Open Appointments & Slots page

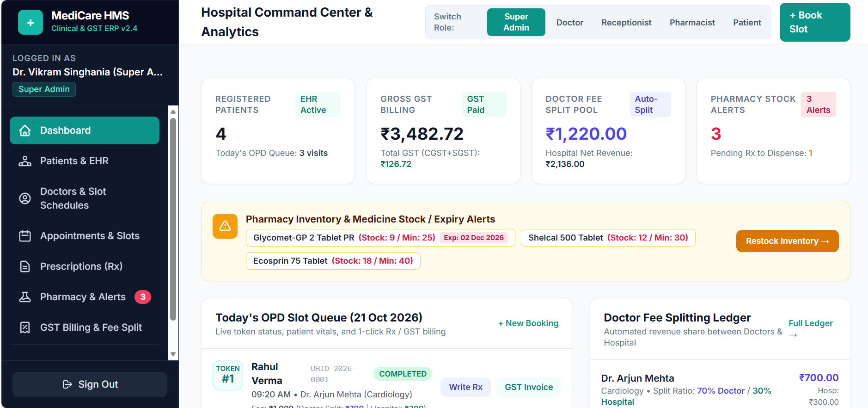point(85,236)
